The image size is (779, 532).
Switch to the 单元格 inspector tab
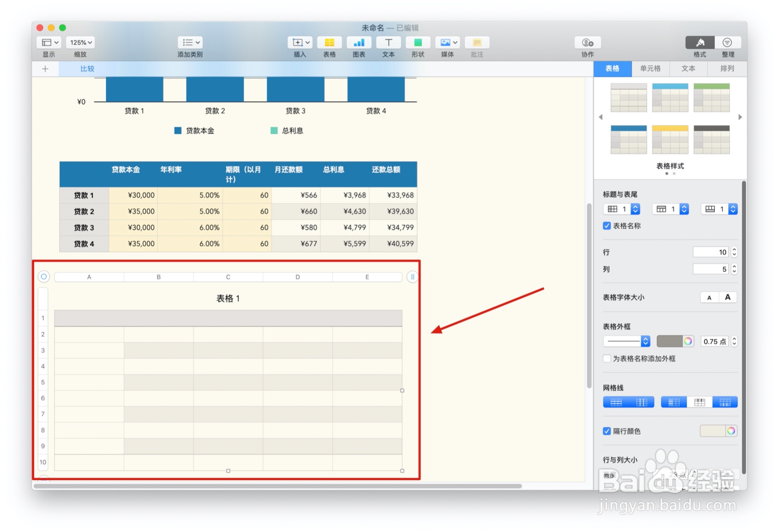650,69
